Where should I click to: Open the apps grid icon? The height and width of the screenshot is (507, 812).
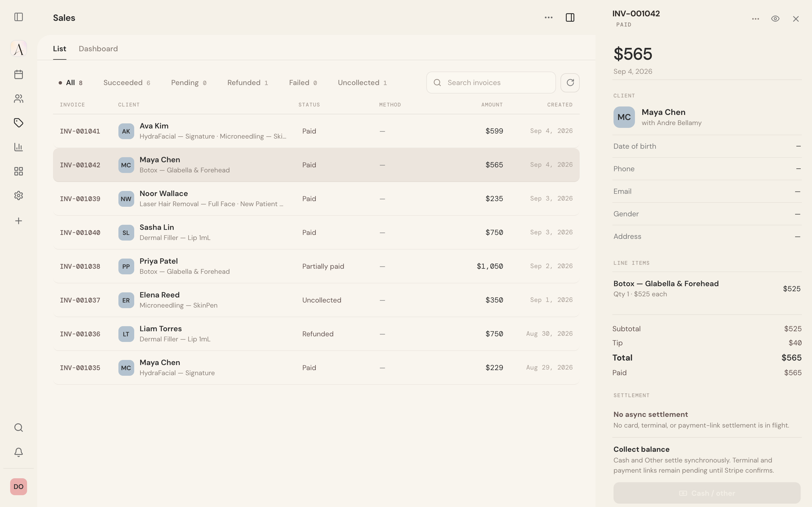[x=18, y=171]
